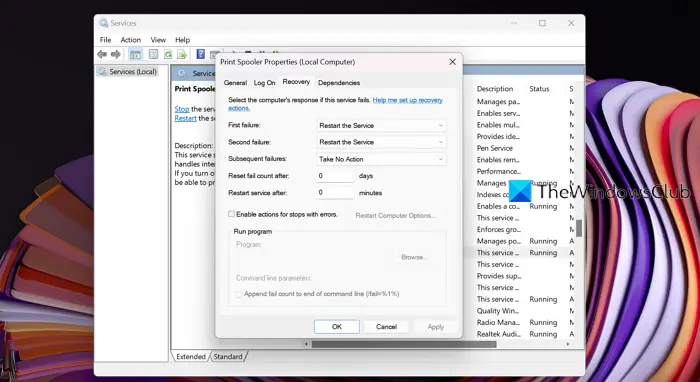Viewport: 700px width, 382px height.
Task: Select Services (Local) in the tree
Action: [x=133, y=71]
